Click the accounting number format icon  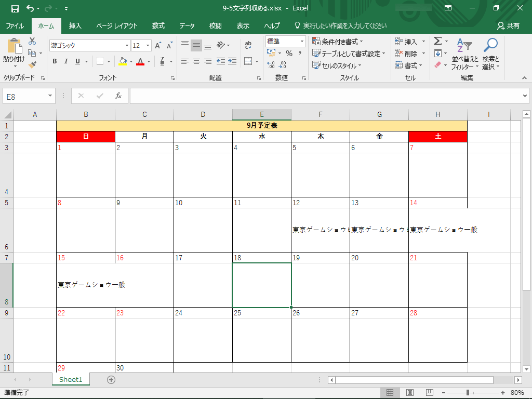click(x=271, y=53)
